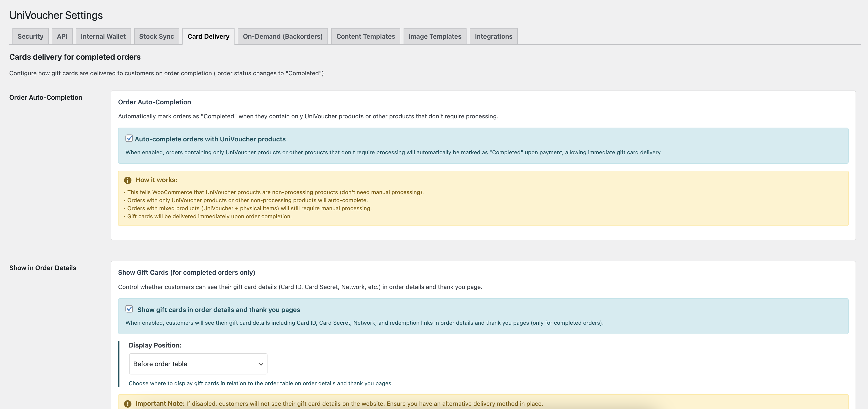Go to the Integrations tab
Image resolution: width=868 pixels, height=409 pixels.
click(x=493, y=36)
